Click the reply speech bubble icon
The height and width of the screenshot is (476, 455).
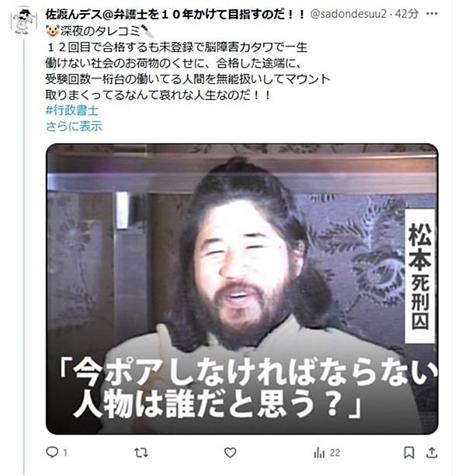tap(52, 453)
